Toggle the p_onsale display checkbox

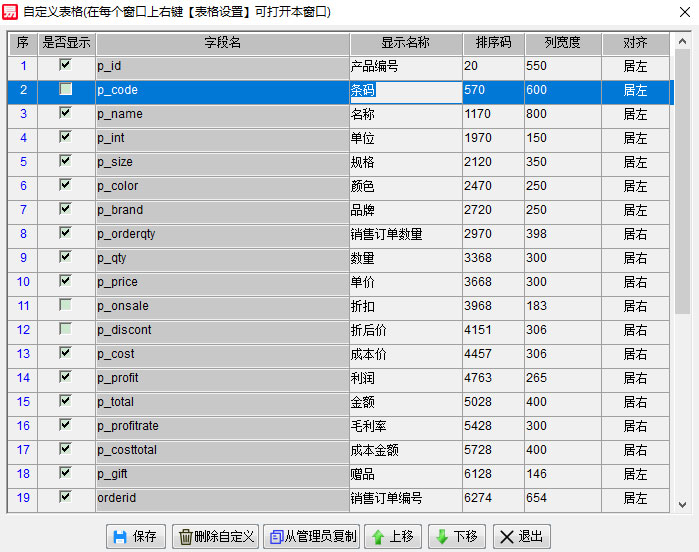point(66,305)
